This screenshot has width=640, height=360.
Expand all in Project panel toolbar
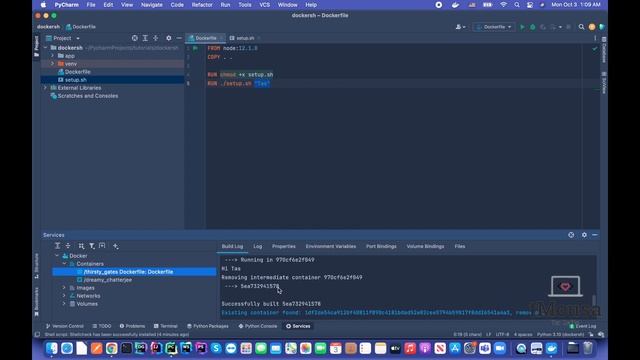(145, 38)
